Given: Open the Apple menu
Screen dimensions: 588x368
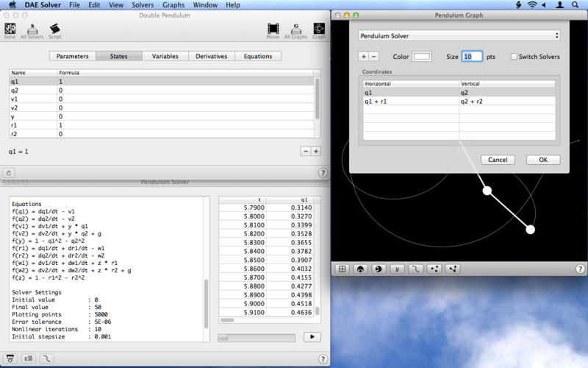Looking at the screenshot, I should point(12,5).
